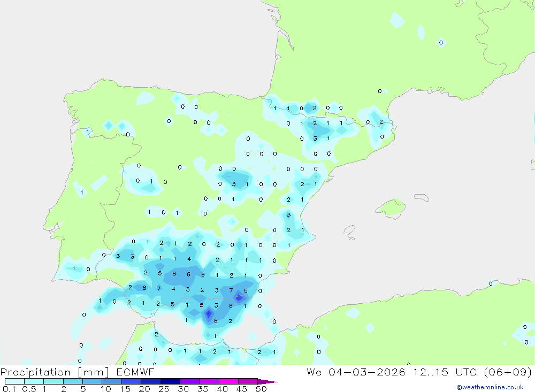This screenshot has height=392, width=535.
Task: Click the legend arrow tip above 50
Action: [267, 382]
